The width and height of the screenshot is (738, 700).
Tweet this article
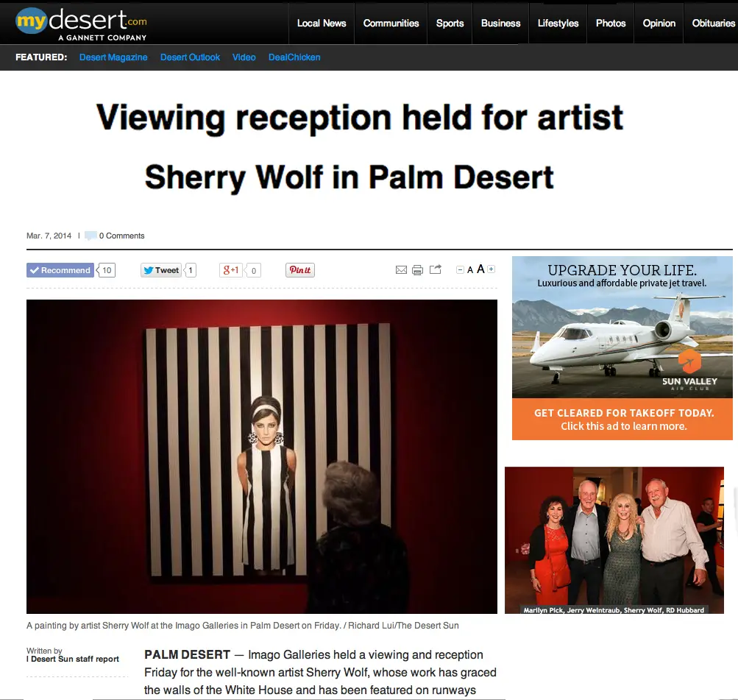[161, 270]
